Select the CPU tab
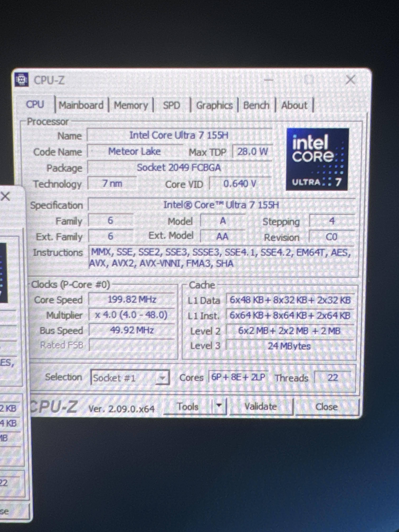The height and width of the screenshot is (532, 399). 35,104
